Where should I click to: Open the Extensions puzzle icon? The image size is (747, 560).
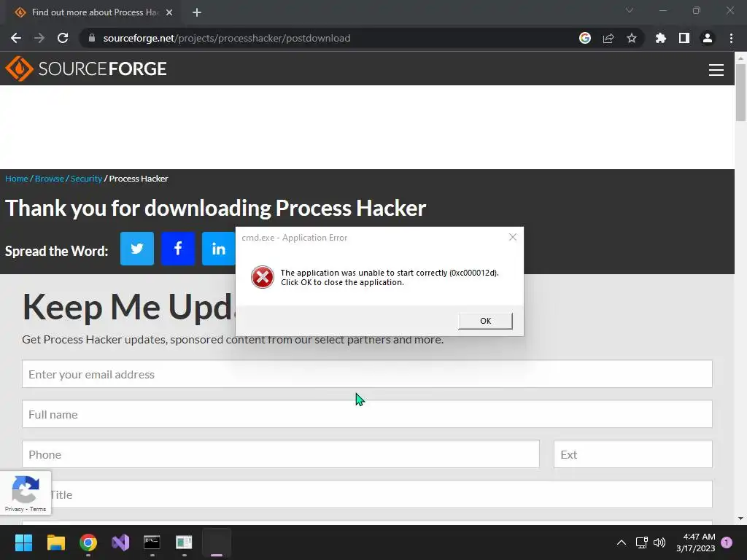661,38
